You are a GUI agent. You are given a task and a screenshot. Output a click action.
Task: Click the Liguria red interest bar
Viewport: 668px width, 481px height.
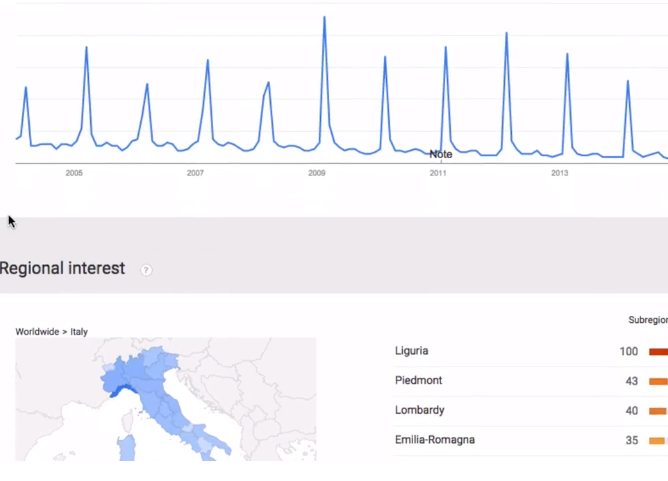click(x=658, y=351)
